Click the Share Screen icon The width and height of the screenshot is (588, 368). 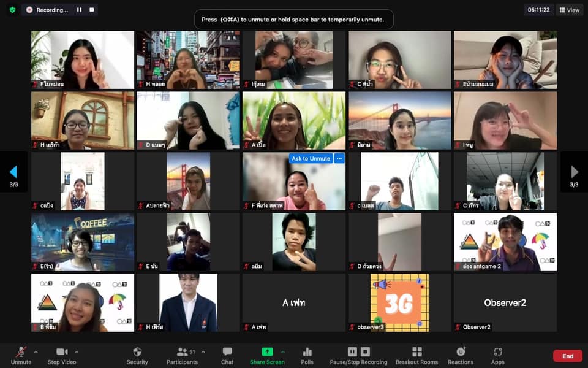[x=267, y=352]
